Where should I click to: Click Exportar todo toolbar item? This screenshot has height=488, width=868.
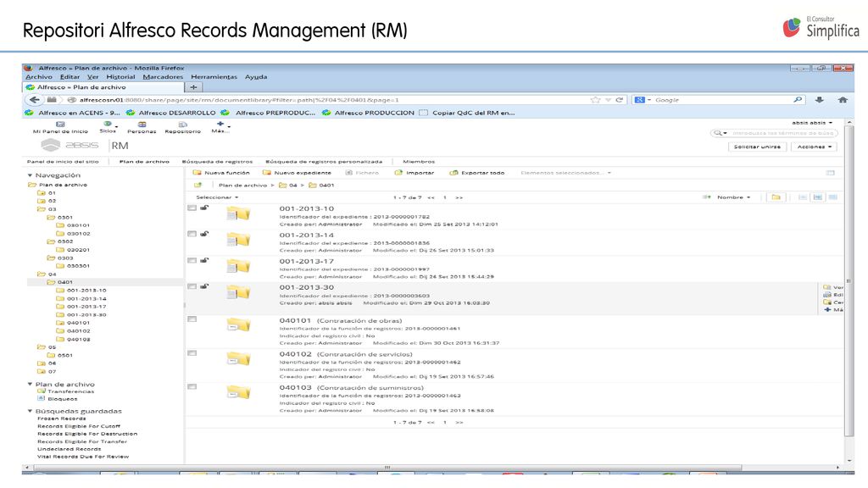pos(476,173)
